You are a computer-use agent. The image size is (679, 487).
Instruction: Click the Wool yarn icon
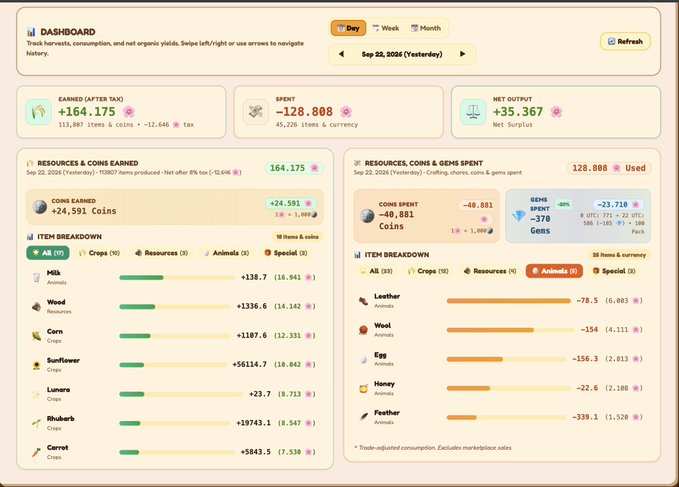[x=363, y=330]
